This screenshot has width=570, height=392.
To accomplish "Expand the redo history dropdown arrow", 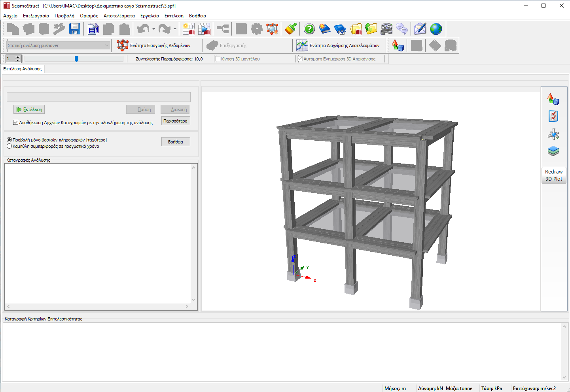I will [175, 29].
